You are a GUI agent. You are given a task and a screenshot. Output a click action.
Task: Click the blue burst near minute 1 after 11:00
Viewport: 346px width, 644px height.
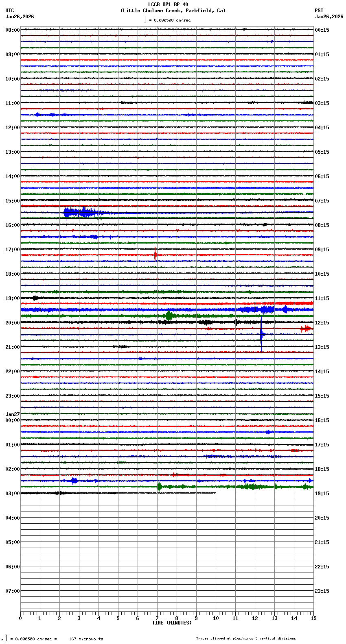(37, 115)
